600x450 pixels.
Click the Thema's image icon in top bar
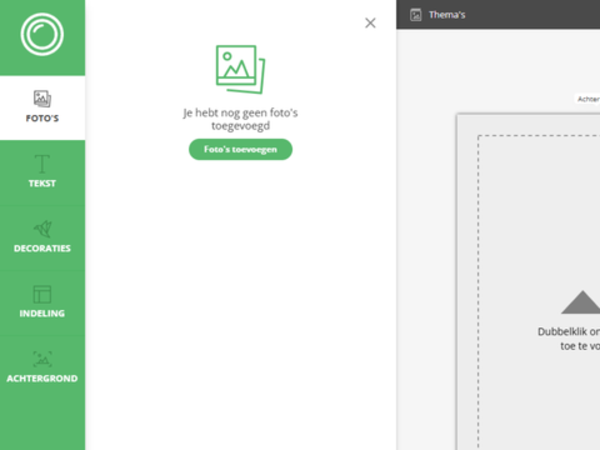pos(416,15)
